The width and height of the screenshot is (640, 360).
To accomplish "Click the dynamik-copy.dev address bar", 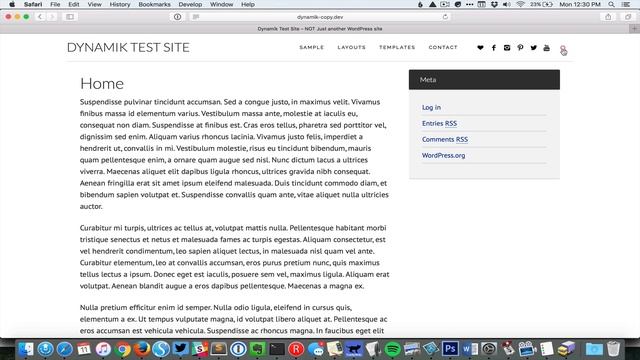I will pos(320,17).
